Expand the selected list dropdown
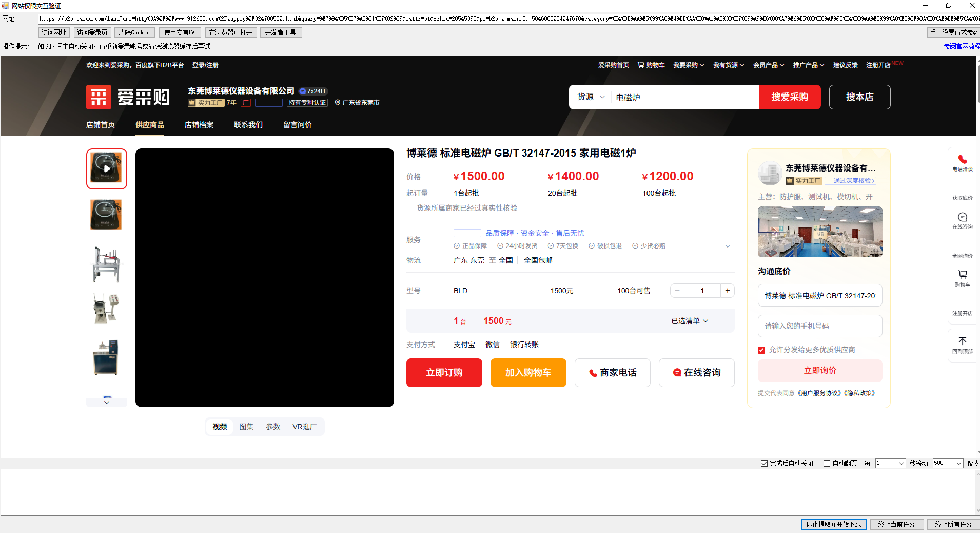 tap(690, 321)
